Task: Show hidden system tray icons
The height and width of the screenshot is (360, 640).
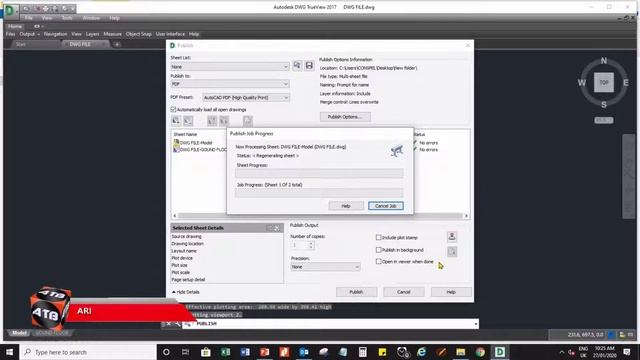Action: [562, 352]
